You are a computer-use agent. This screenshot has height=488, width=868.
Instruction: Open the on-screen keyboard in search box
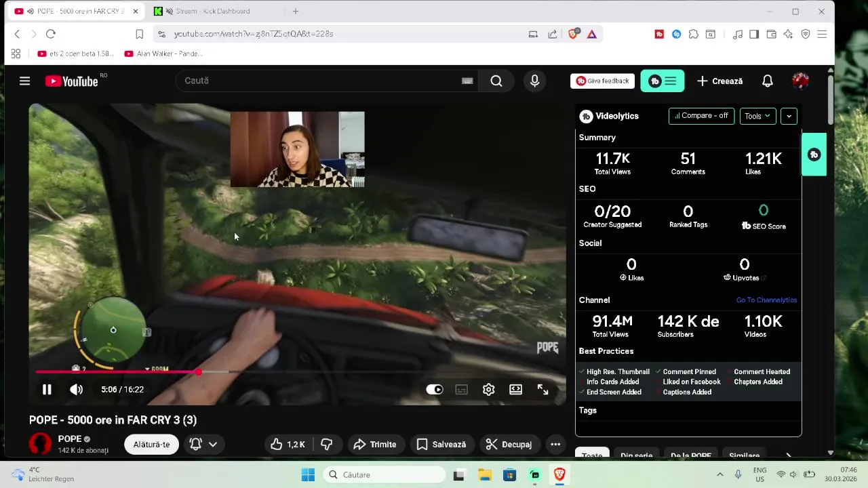point(467,81)
